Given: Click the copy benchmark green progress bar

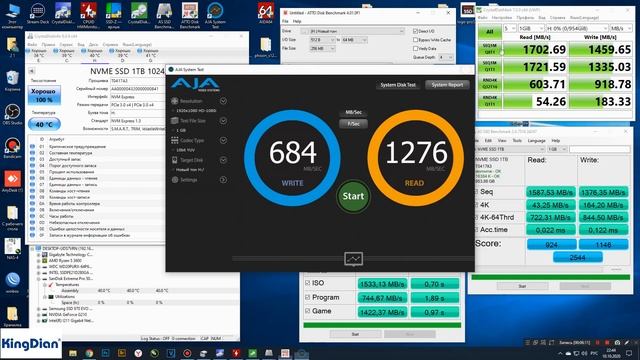Looking at the screenshot, I should pyautogui.click(x=382, y=325).
